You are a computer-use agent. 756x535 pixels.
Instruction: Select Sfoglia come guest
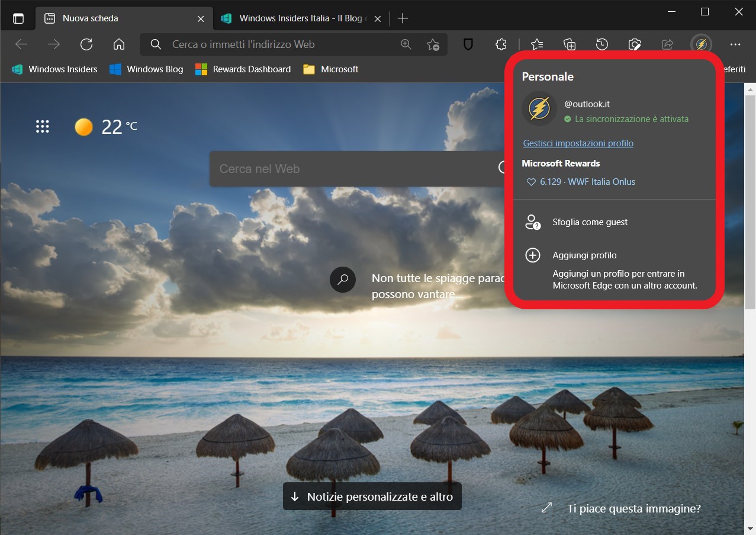[x=615, y=222]
